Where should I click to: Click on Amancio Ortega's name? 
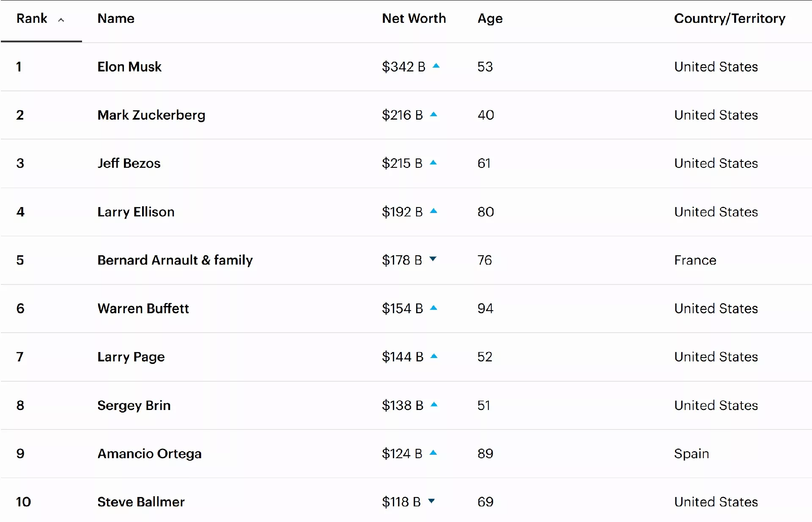point(149,454)
